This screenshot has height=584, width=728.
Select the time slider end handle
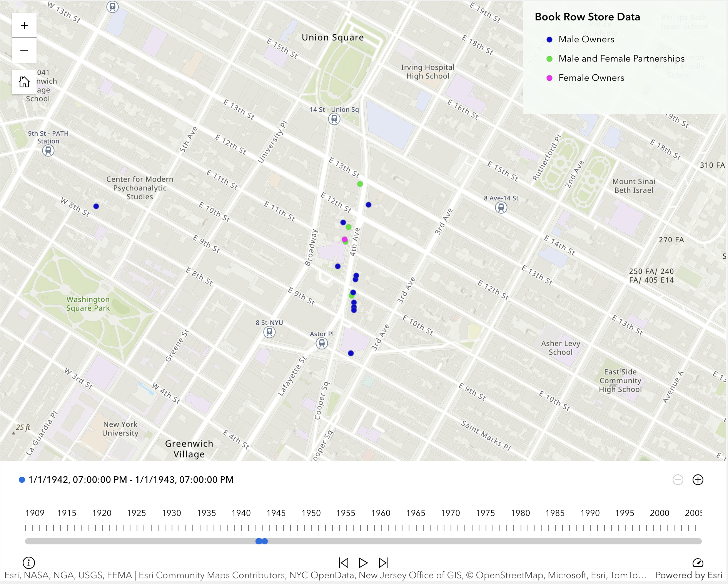(x=265, y=541)
